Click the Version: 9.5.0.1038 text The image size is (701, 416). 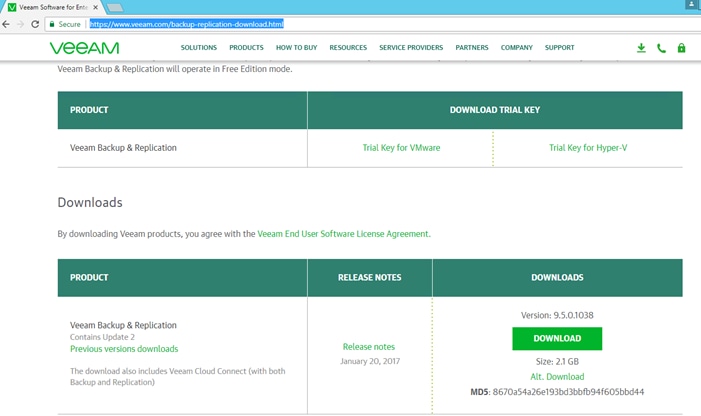(557, 315)
